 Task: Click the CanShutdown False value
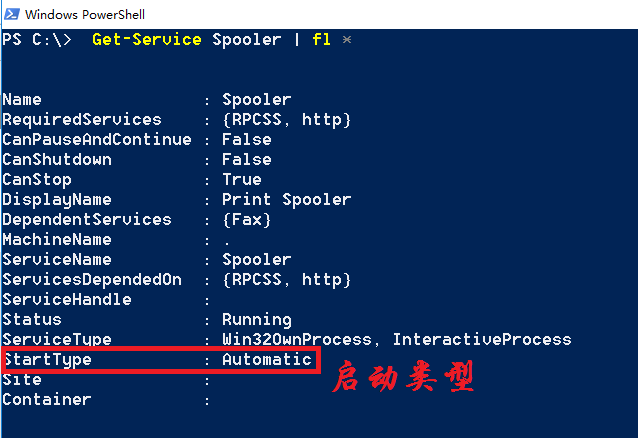pyautogui.click(x=246, y=160)
